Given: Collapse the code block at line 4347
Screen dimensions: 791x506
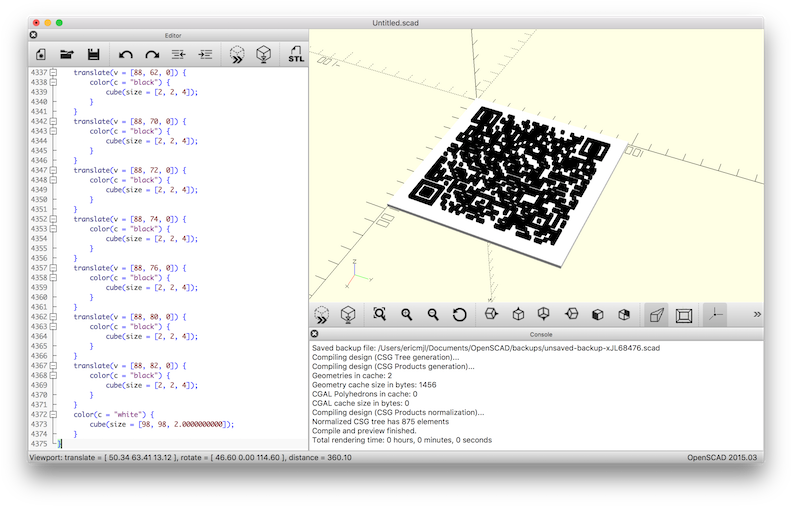Looking at the screenshot, I should 53,171.
